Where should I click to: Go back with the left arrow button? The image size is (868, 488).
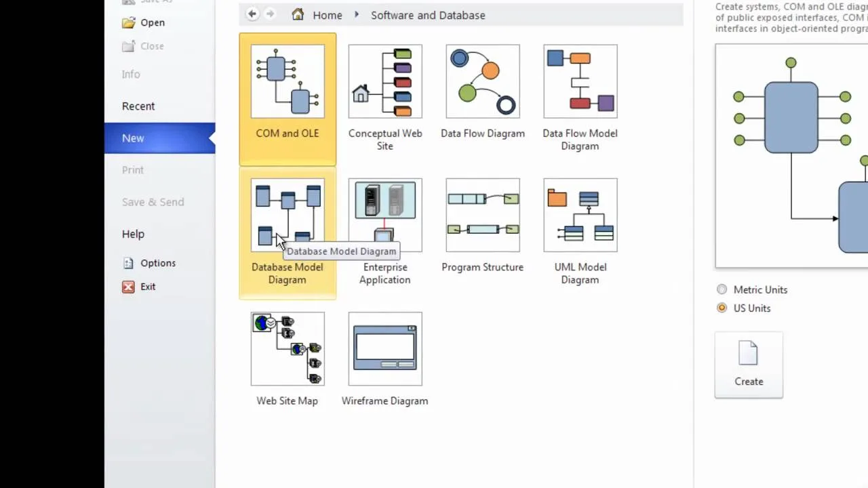pyautogui.click(x=252, y=14)
